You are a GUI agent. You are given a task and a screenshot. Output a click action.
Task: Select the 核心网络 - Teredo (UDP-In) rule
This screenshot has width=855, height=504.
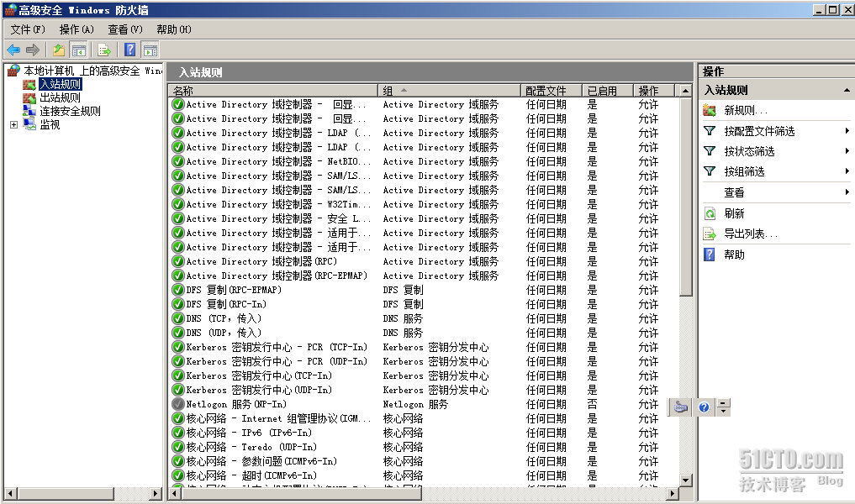point(251,447)
